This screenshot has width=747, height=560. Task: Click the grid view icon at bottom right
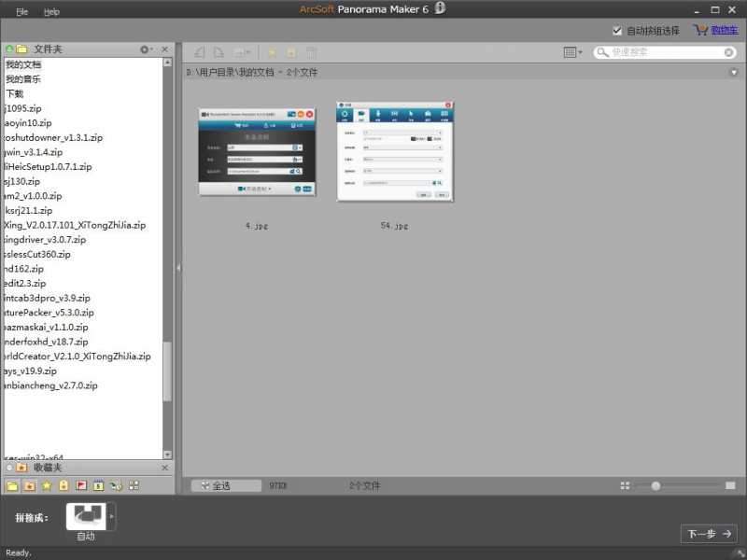click(x=625, y=485)
